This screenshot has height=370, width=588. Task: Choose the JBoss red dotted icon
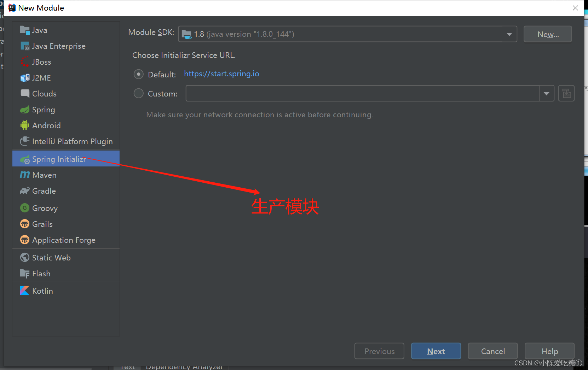[25, 62]
